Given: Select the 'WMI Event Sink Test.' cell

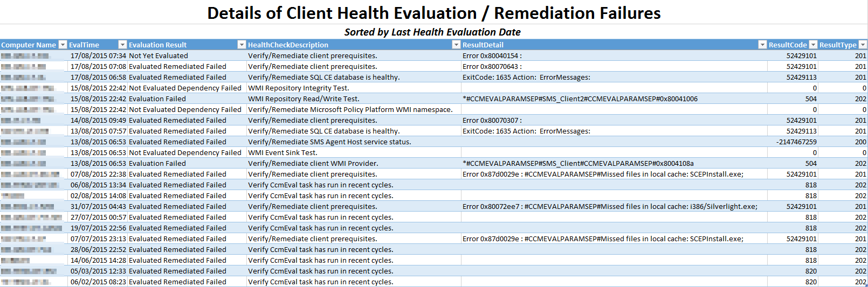Looking at the screenshot, I should [x=283, y=152].
